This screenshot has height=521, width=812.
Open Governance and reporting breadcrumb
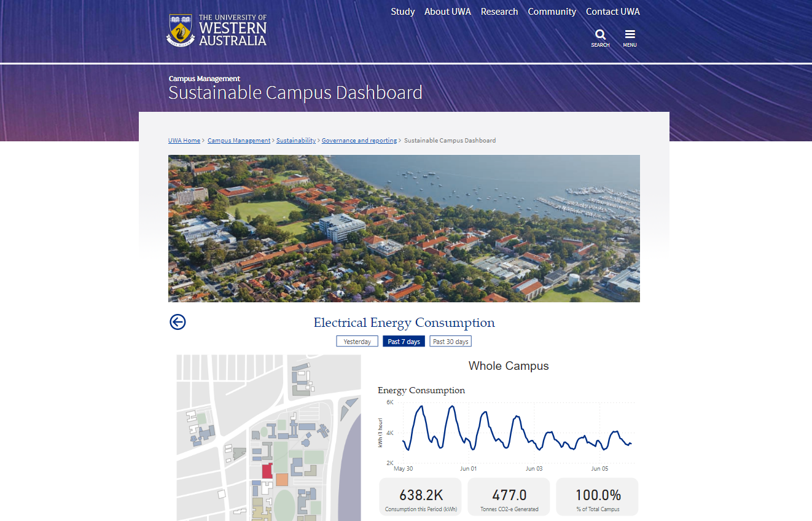coord(359,141)
